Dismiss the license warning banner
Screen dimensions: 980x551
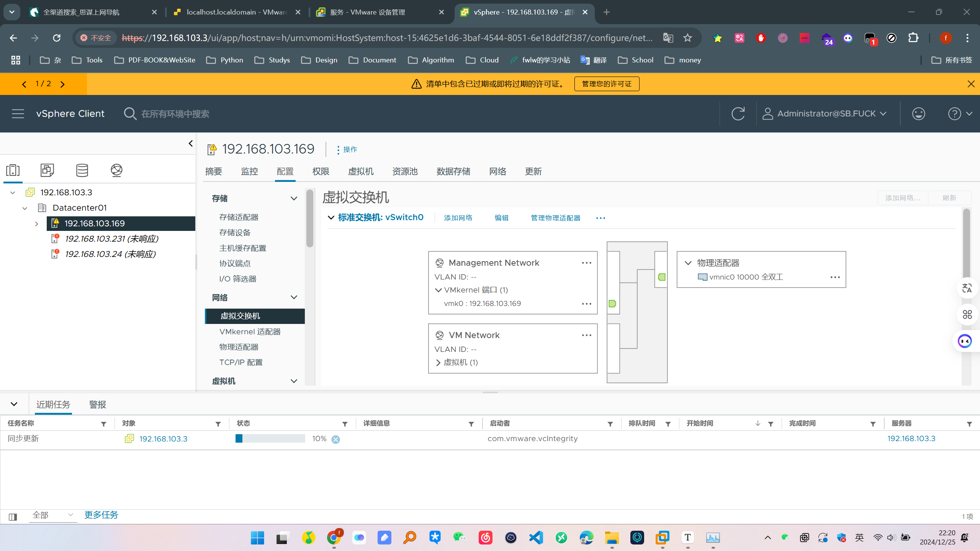pos(971,84)
